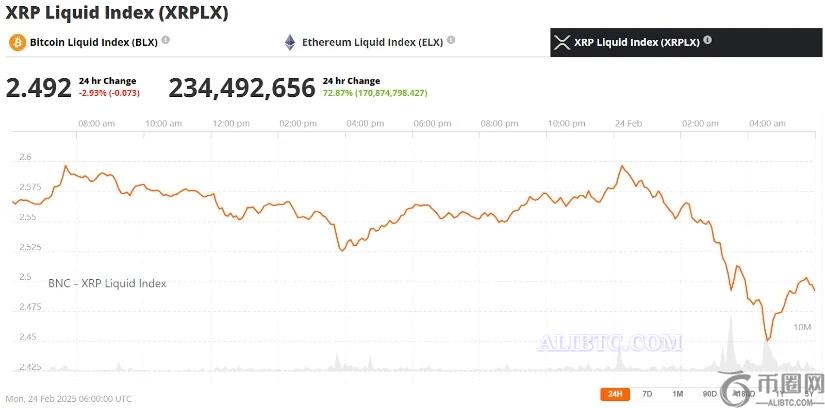Click the chart peak near 24 Feb
The height and width of the screenshot is (408, 825).
click(x=622, y=166)
